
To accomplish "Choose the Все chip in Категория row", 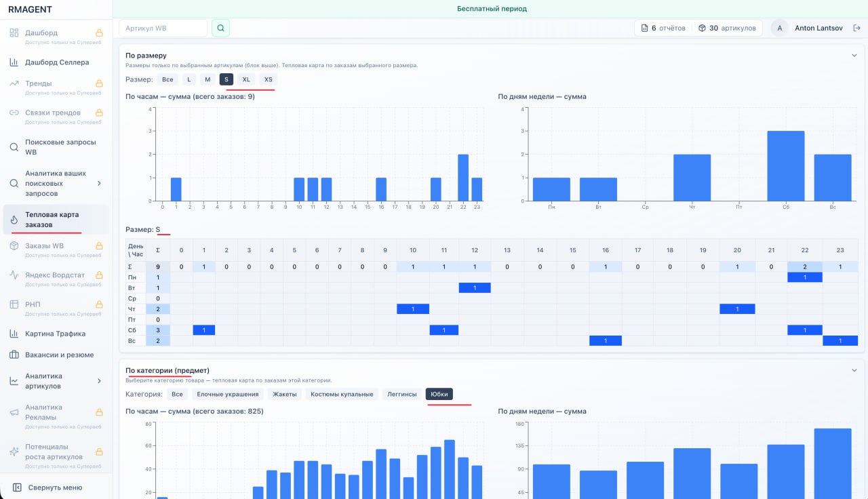I will click(177, 394).
